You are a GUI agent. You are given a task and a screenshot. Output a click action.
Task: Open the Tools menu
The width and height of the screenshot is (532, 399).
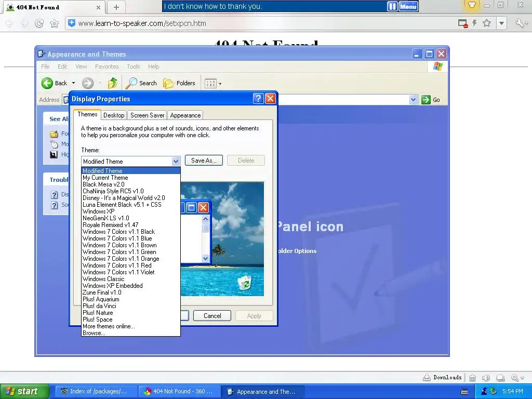134,66
